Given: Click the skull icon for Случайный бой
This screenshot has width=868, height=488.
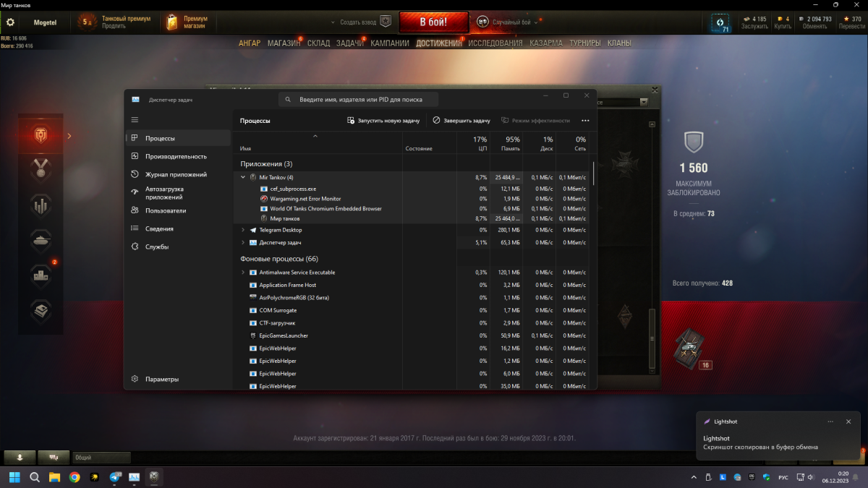Looking at the screenshot, I should tap(482, 22).
